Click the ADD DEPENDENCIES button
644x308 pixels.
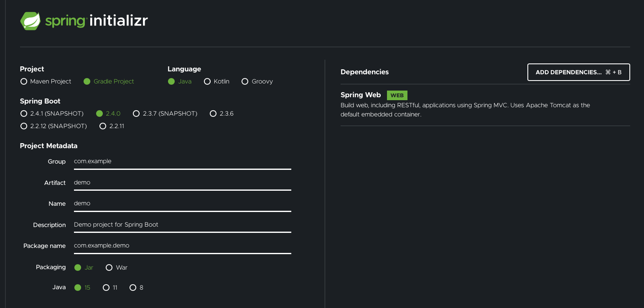578,72
